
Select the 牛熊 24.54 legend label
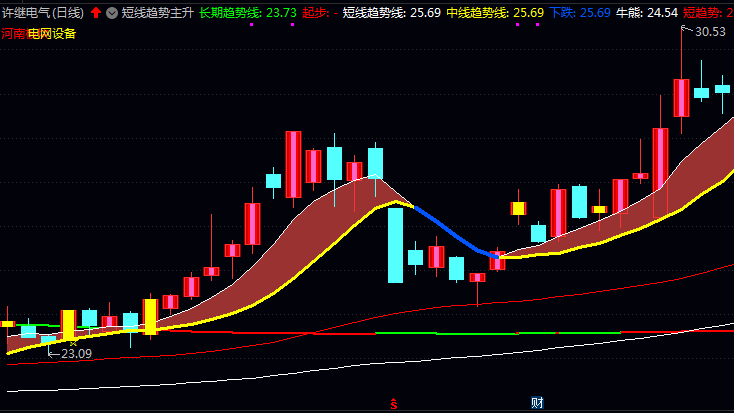[x=646, y=13]
